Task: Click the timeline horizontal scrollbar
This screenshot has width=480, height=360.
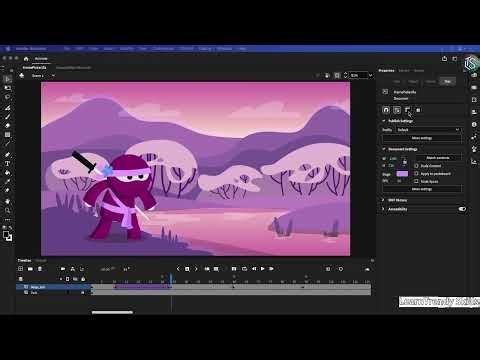Action: click(112, 312)
